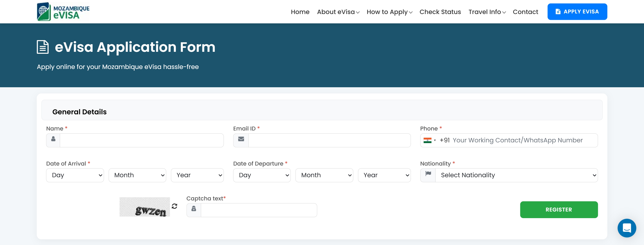This screenshot has height=245, width=644.
Task: Expand the How to Apply menu
Action: (390, 12)
